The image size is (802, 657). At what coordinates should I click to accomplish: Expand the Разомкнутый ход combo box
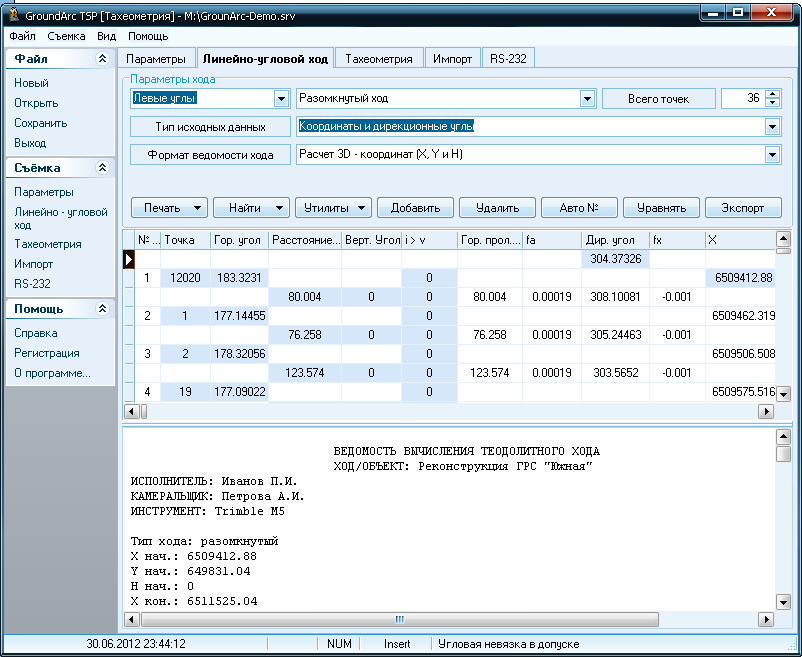(587, 99)
